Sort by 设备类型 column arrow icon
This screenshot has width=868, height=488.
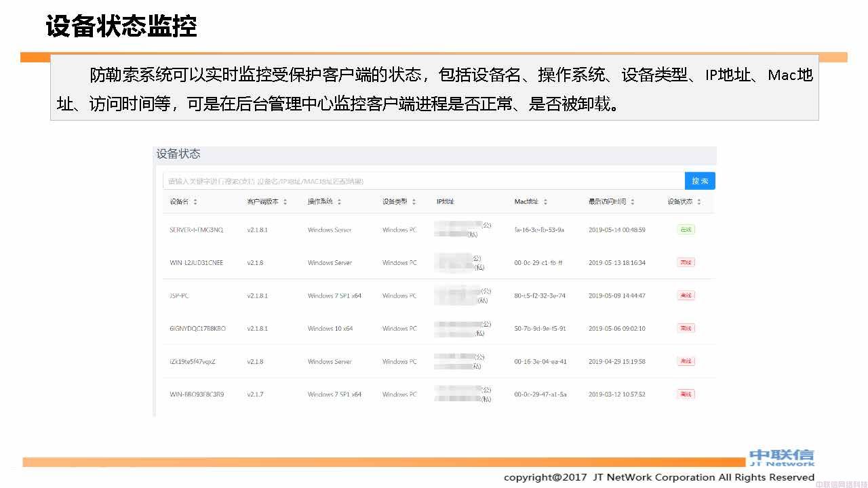point(414,202)
